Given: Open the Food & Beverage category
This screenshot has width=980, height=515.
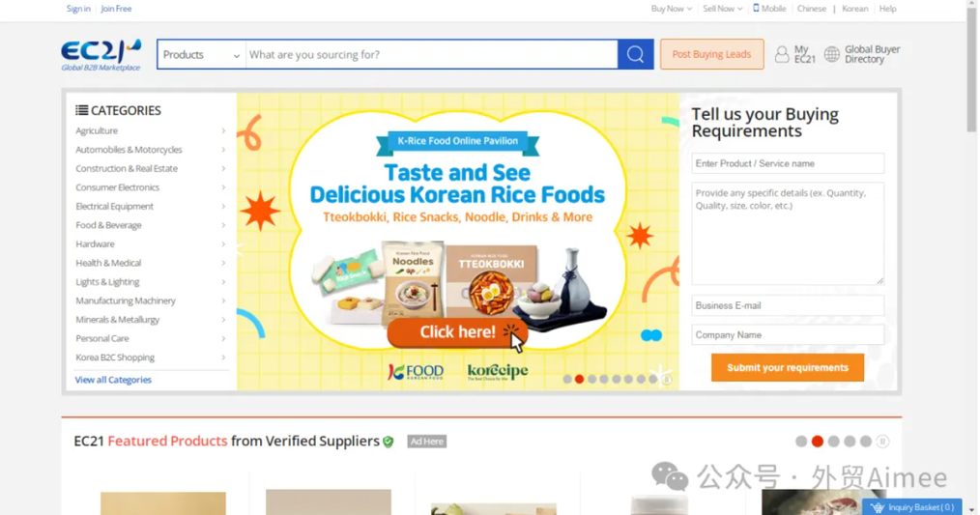Looking at the screenshot, I should pos(109,225).
